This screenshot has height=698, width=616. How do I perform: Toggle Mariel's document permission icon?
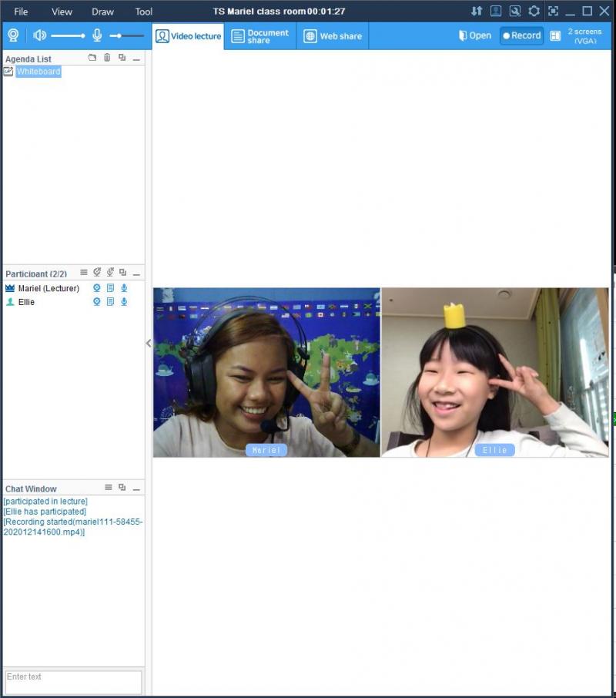[x=110, y=288]
